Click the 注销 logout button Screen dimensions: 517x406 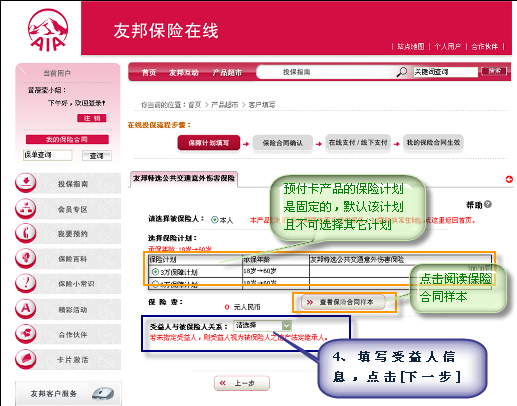coord(92,118)
